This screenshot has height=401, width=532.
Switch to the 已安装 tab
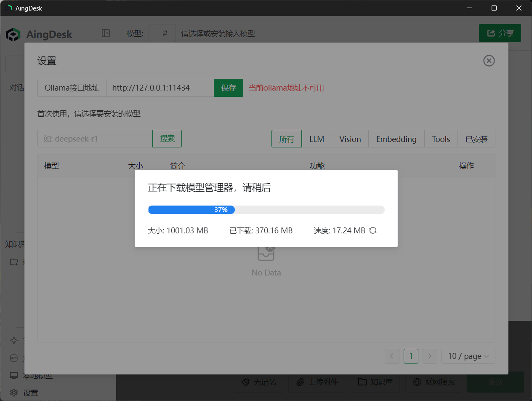(476, 139)
